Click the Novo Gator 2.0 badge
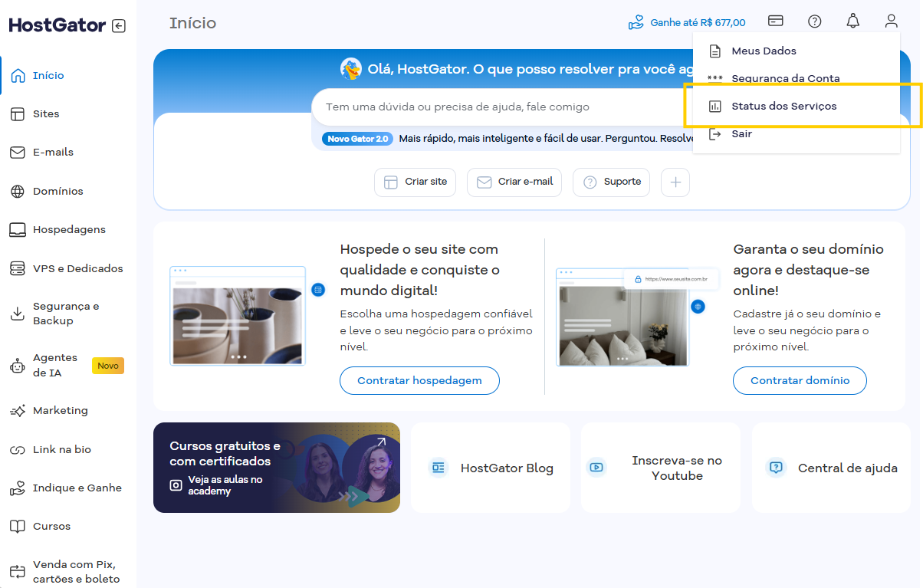The height and width of the screenshot is (588, 923). (357, 139)
